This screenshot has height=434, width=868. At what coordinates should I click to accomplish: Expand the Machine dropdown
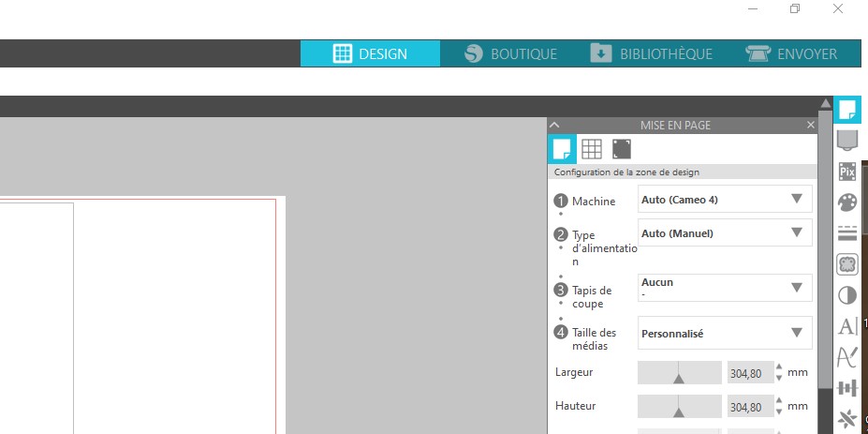pos(725,199)
